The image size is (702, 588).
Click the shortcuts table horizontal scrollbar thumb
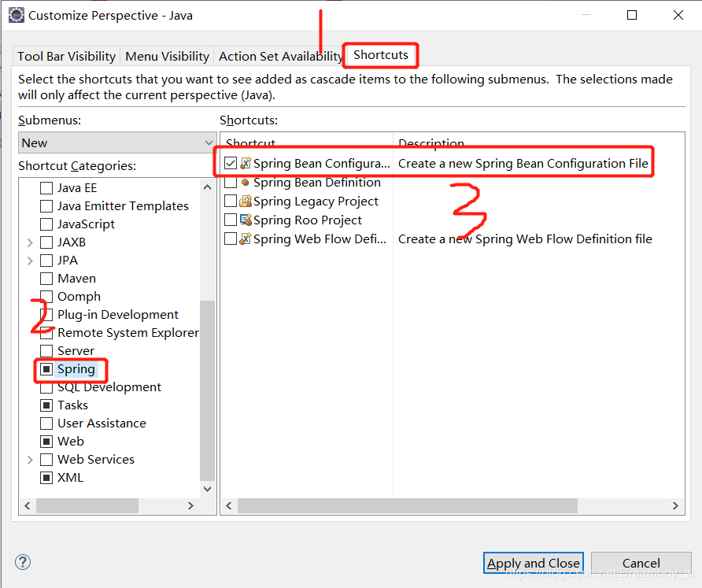click(408, 505)
